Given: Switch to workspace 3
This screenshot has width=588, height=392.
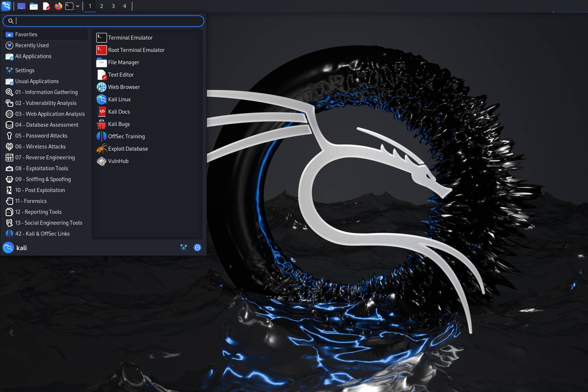Looking at the screenshot, I should pos(113,6).
